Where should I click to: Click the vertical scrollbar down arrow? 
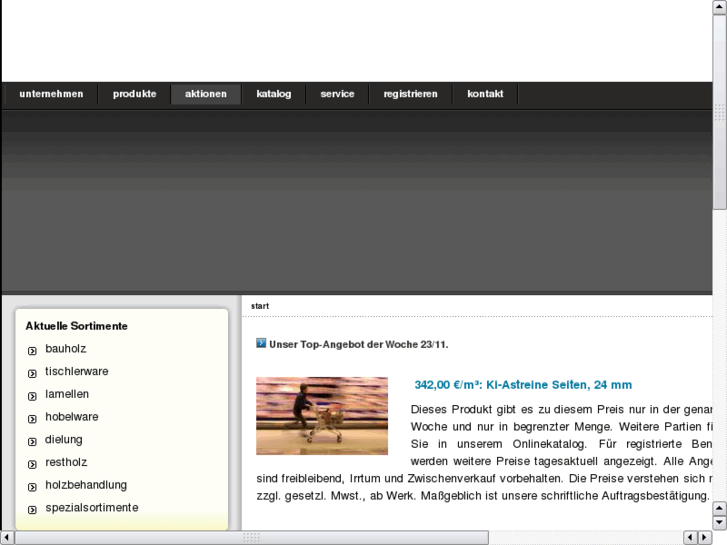click(x=720, y=523)
